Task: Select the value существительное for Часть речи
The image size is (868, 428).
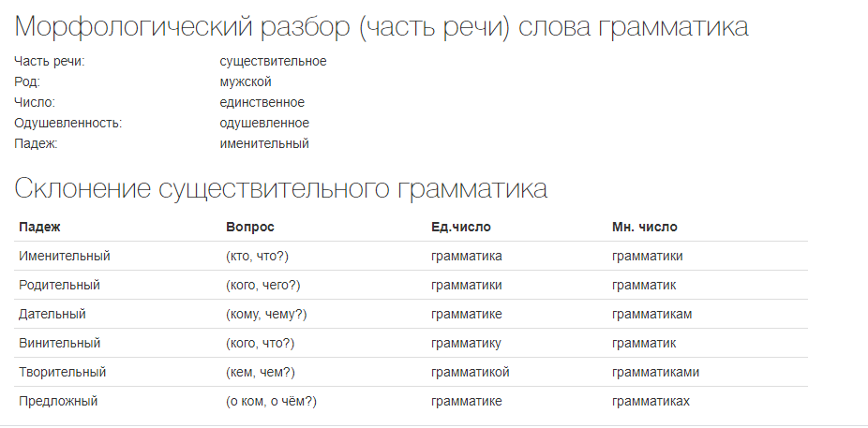Action: (x=273, y=62)
